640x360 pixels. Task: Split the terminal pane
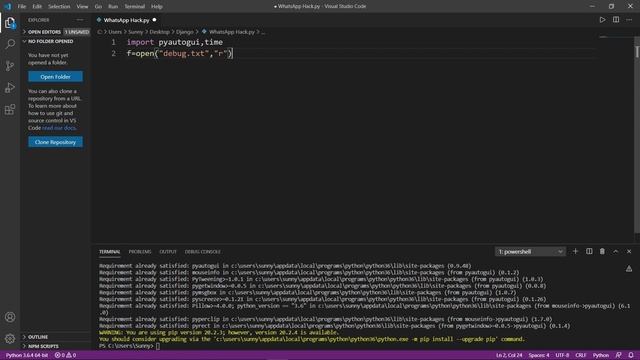tap(589, 251)
